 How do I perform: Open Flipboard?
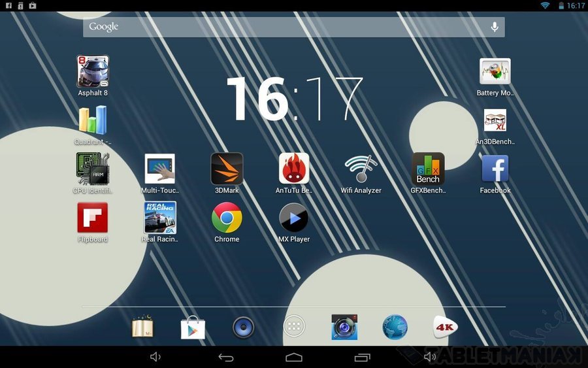93,218
